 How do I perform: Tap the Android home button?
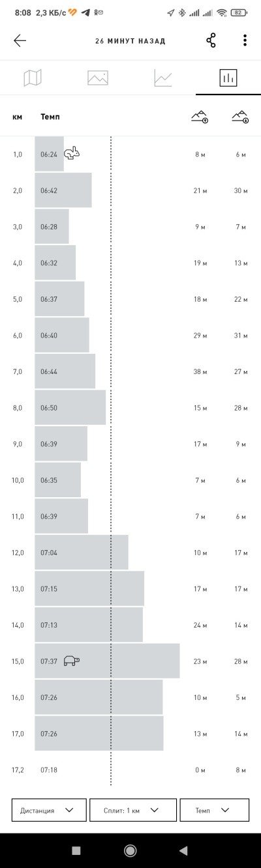(x=130, y=850)
